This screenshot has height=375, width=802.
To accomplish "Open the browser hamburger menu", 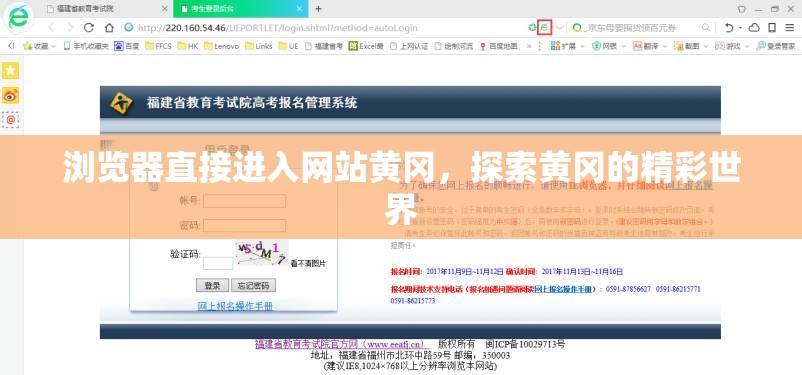I will tap(790, 28).
